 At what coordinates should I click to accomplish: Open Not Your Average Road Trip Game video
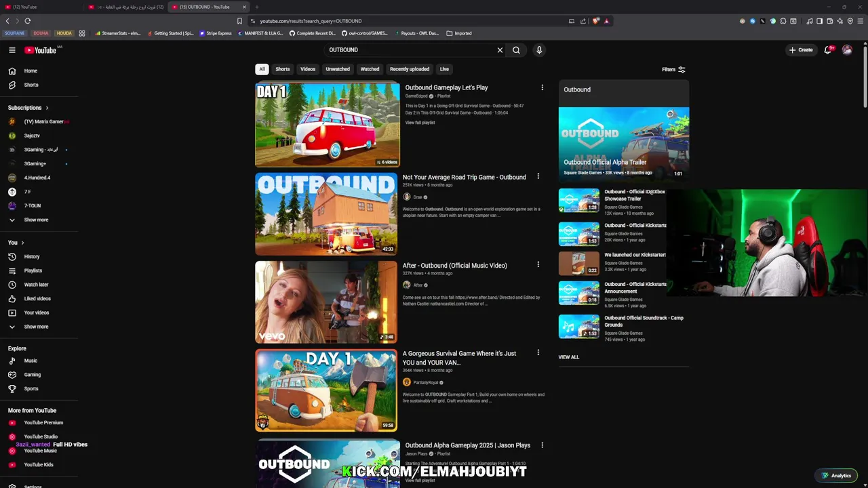tap(464, 178)
